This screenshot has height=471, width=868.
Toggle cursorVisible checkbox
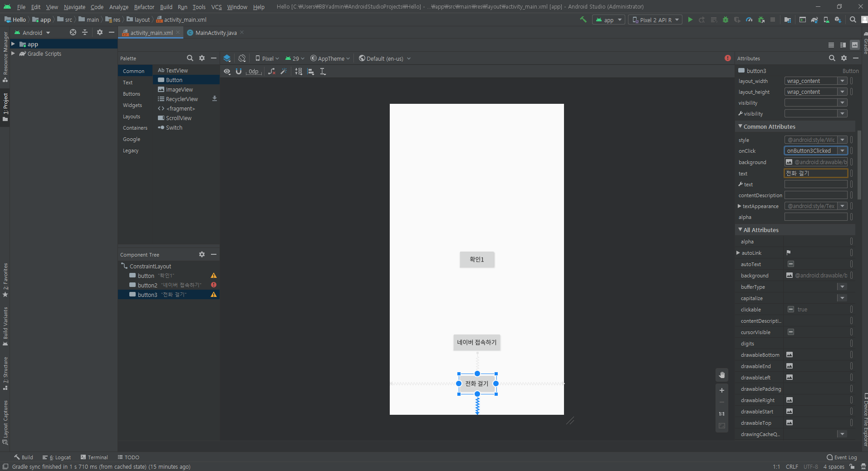(x=791, y=332)
